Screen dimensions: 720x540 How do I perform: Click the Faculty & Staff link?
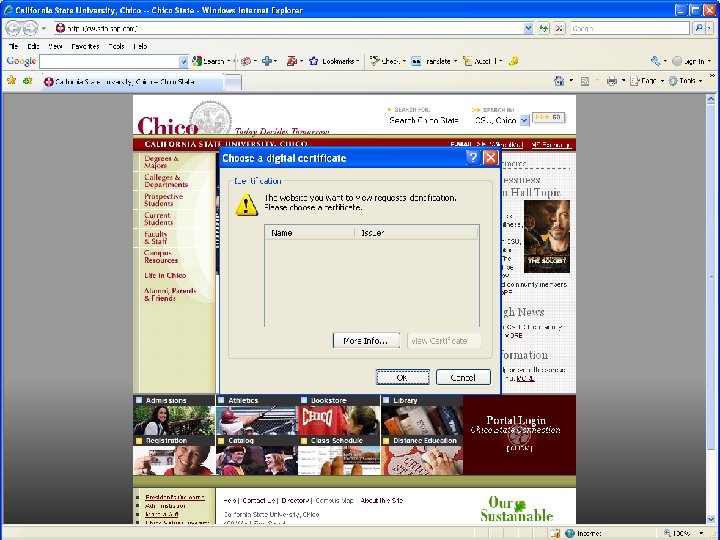(156, 237)
